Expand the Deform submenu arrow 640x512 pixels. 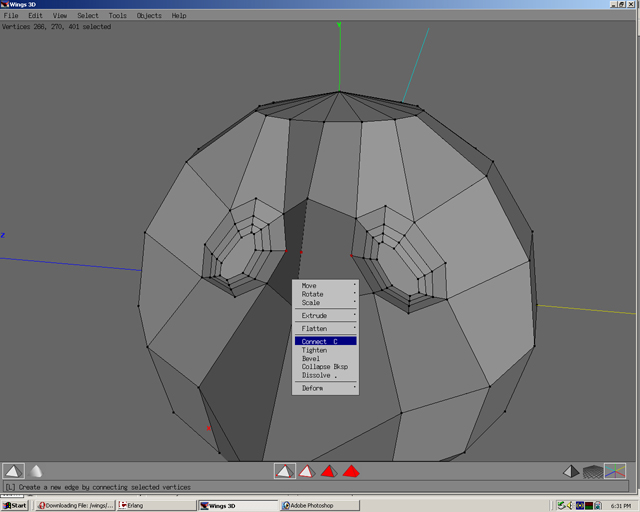pyautogui.click(x=354, y=387)
